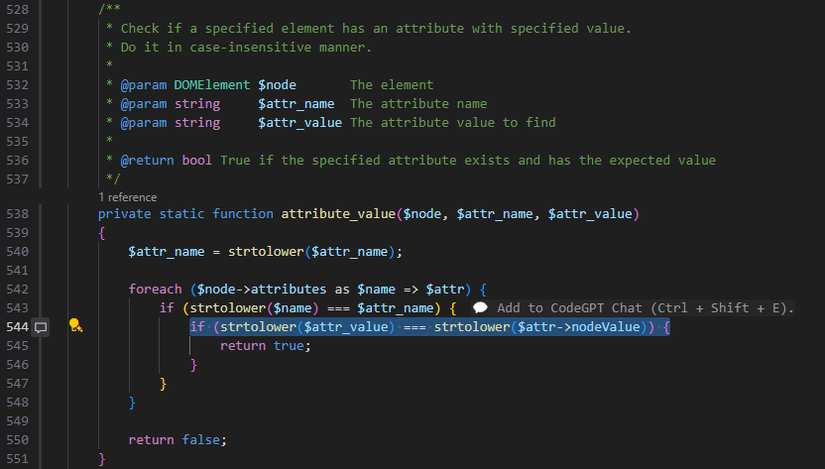This screenshot has height=469, width=825.
Task: Click line number 538 in the gutter
Action: [x=18, y=214]
